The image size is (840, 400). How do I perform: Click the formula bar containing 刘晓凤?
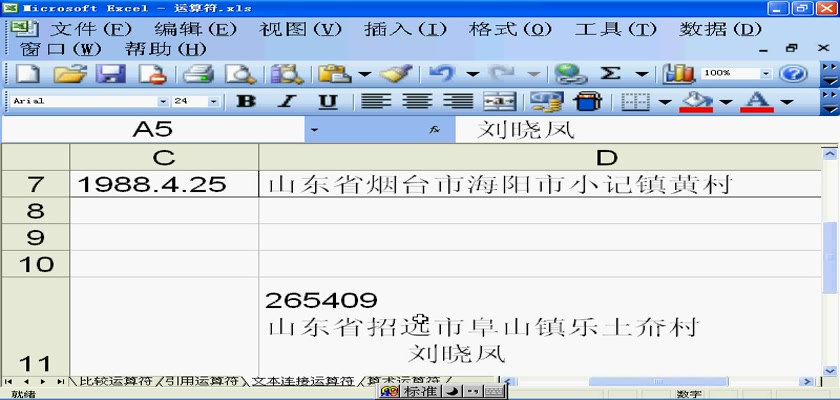coord(640,130)
